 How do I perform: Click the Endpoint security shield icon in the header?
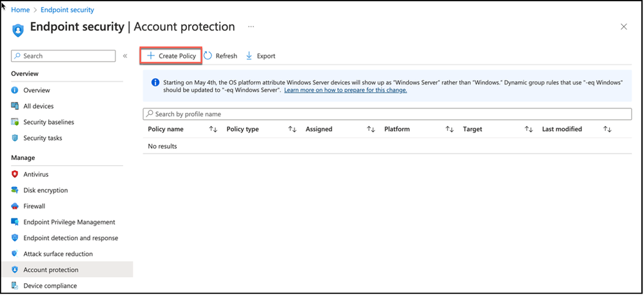(17, 30)
